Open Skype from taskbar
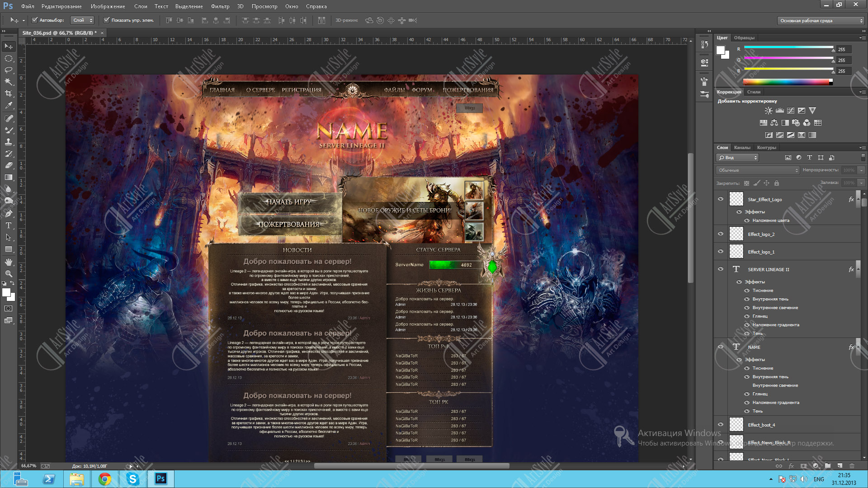868x488 pixels. [132, 479]
